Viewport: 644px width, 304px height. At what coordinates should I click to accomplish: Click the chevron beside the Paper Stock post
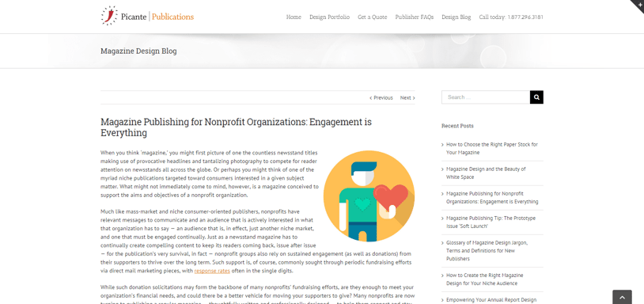pos(443,145)
